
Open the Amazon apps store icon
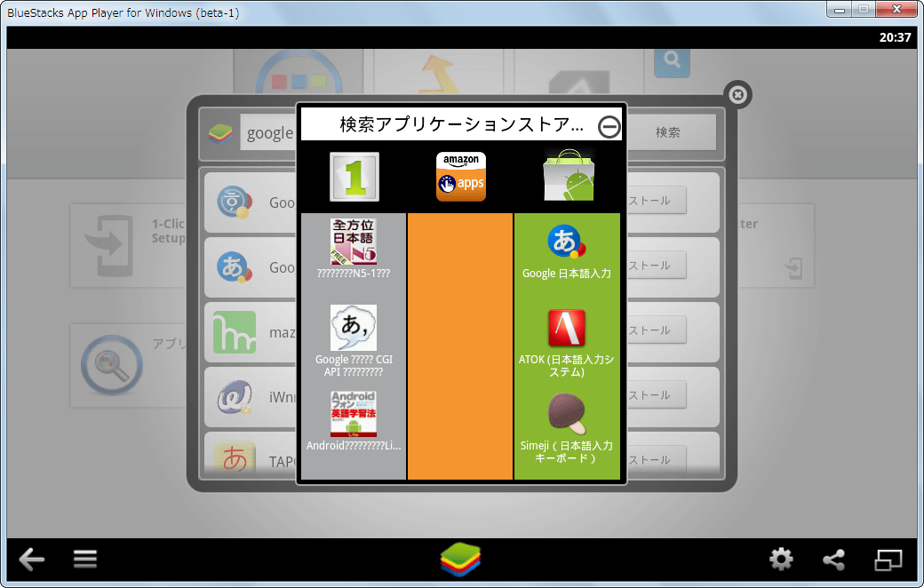coord(461,177)
